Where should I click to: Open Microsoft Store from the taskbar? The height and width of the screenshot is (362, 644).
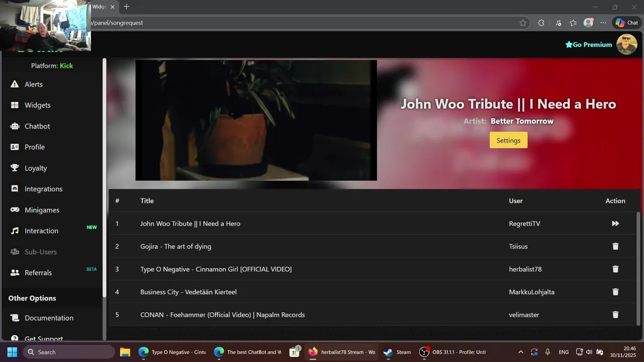[x=295, y=352]
